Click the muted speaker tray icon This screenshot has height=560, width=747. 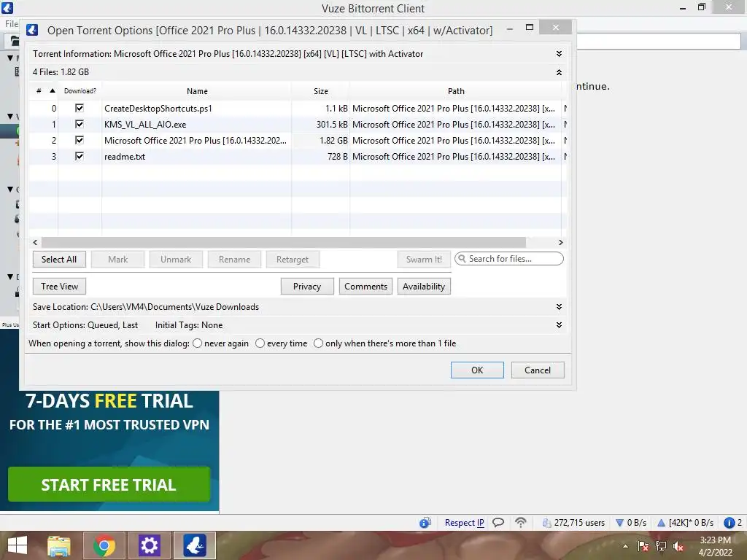[678, 546]
